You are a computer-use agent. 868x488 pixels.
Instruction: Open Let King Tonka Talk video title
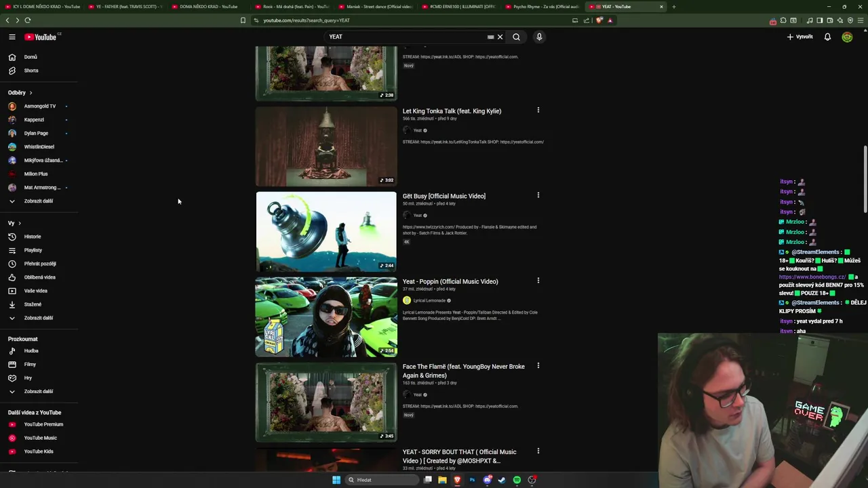[452, 111]
